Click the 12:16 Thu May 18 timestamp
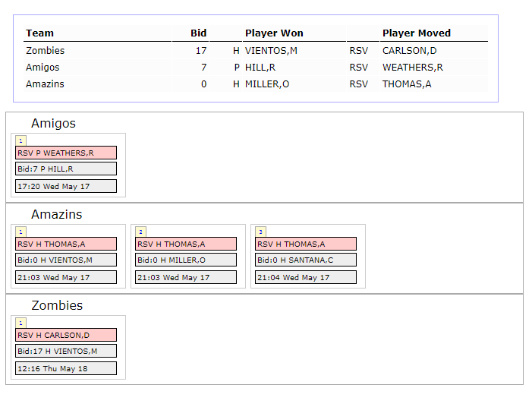This screenshot has width=532, height=410. (66, 368)
